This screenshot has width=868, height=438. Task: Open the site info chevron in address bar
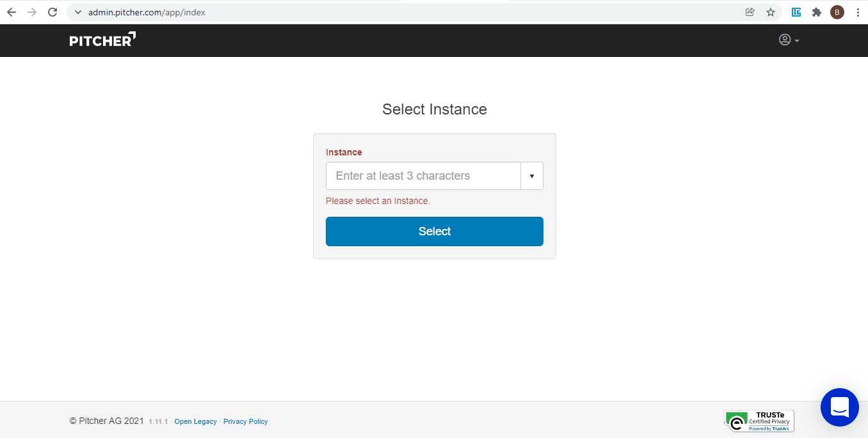tap(77, 12)
